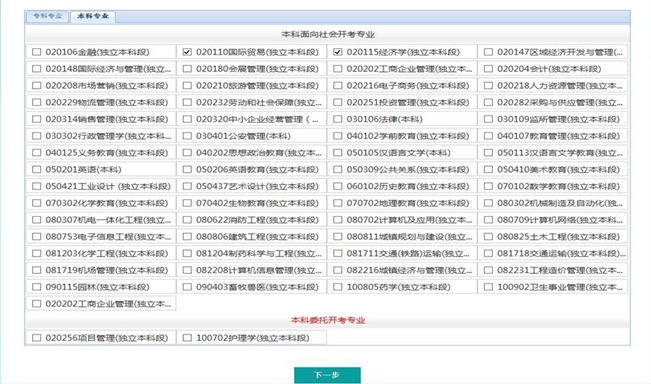This screenshot has width=651, height=384.
Task: Enable the 020218人力资源管理 checkbox
Action: [x=489, y=86]
